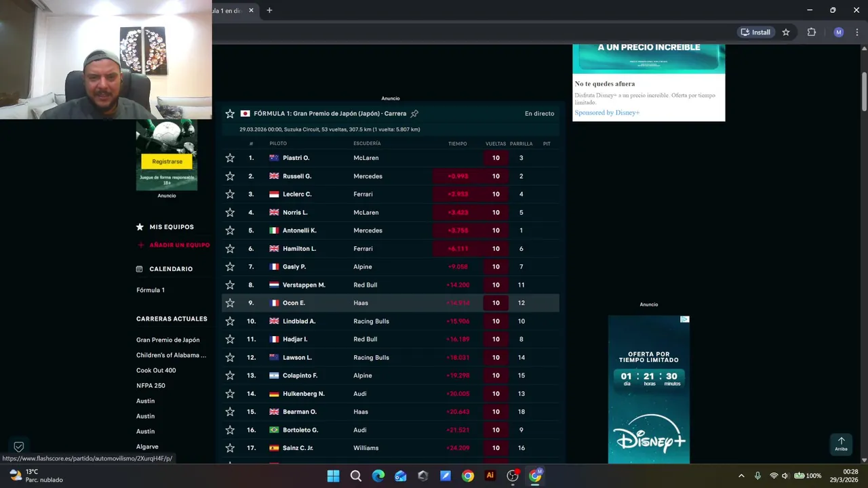Viewport: 868px width, 488px height.
Task: Click the En directo status label
Action: (x=539, y=114)
